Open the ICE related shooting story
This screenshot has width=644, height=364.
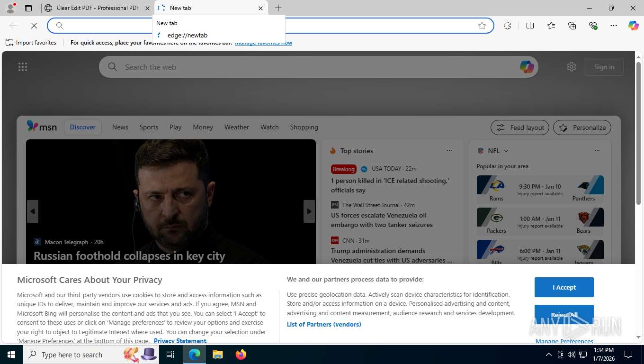pos(390,185)
